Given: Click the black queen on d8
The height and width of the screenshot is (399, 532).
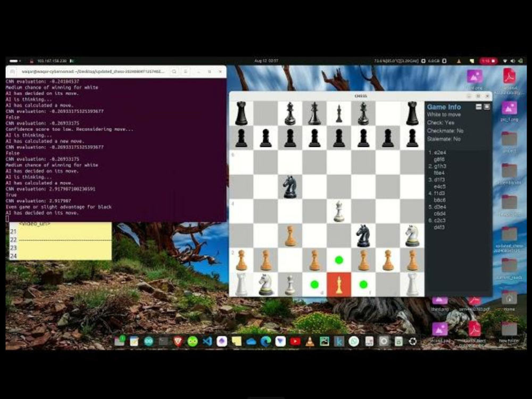Looking at the screenshot, I should pos(314,113).
